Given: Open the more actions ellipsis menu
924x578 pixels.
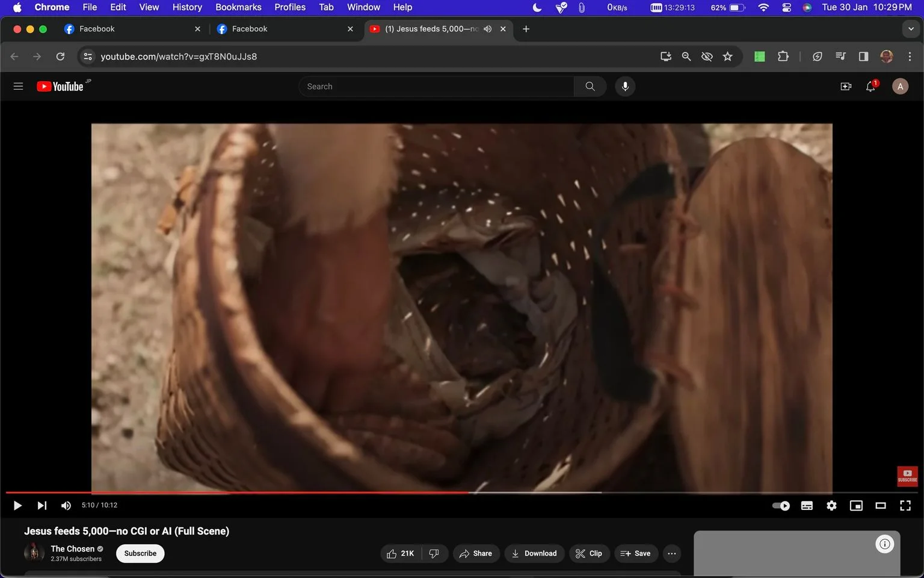Looking at the screenshot, I should (x=672, y=553).
